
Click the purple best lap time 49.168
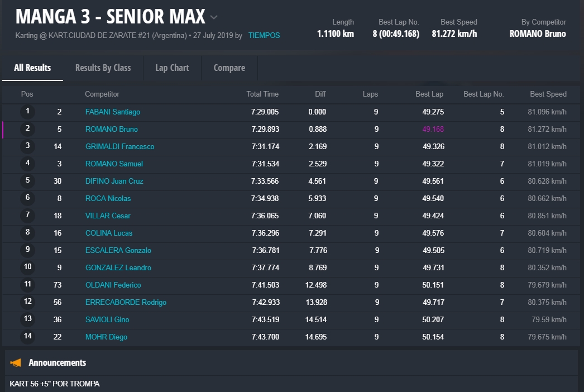(433, 129)
